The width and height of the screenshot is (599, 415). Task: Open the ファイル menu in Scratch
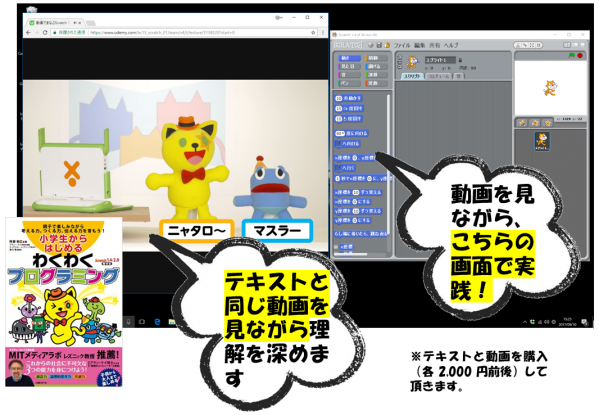click(x=402, y=45)
